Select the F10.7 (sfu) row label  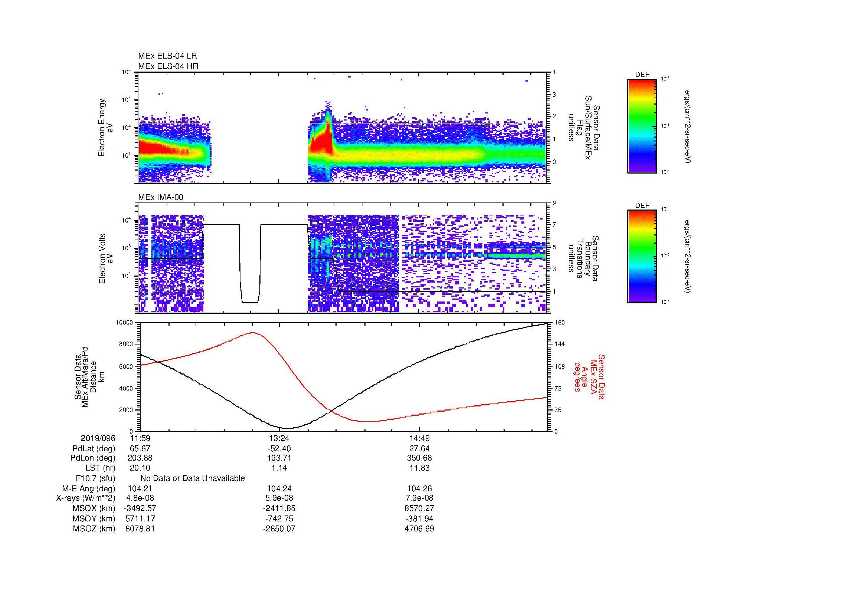tap(95, 478)
